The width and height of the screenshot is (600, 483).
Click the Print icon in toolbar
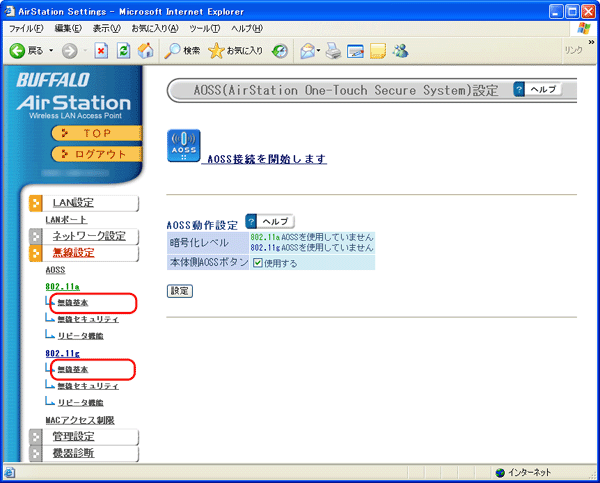[334, 50]
